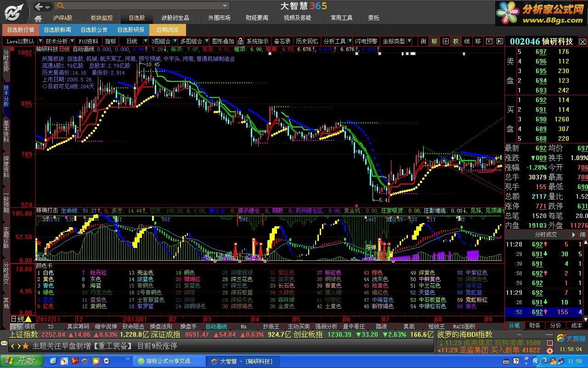The image size is (588, 368).
Task: Click the 大智慧 logo in status bar
Action: [x=571, y=338]
